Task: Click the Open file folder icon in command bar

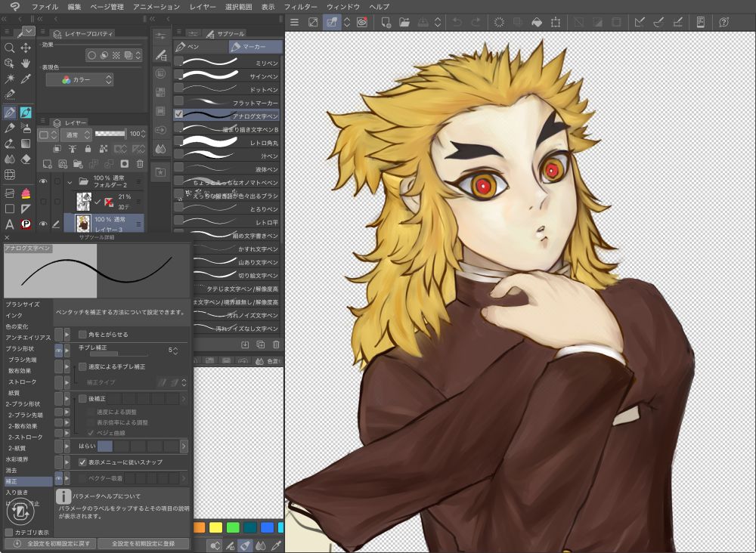Action: tap(404, 22)
